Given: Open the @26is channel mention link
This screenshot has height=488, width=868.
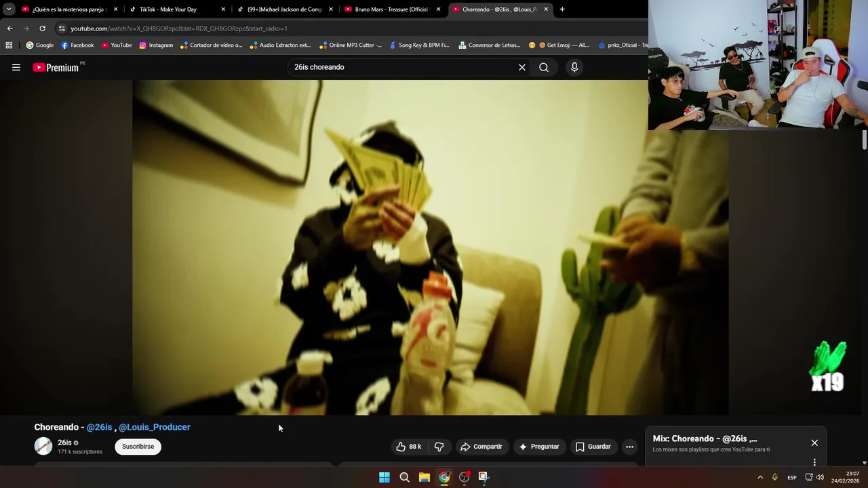Looking at the screenshot, I should click(x=99, y=427).
